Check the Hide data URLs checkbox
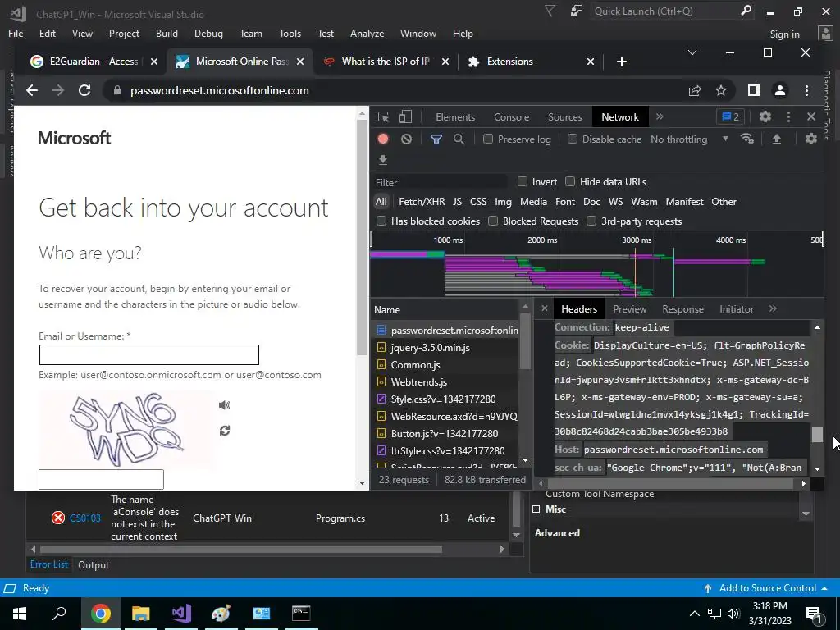 pyautogui.click(x=570, y=181)
